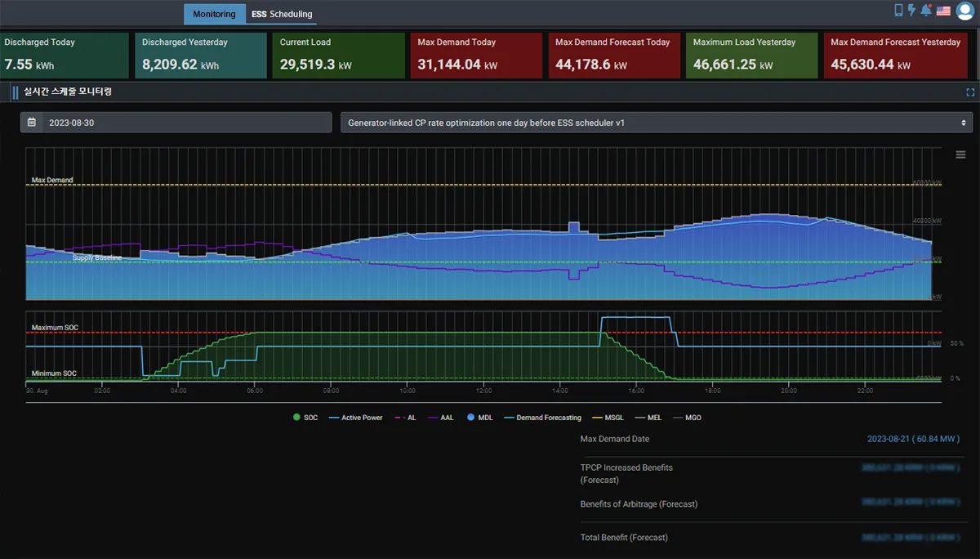Screen dimensions: 980x559
Task: Open the ESS scheduler selection dropdown
Action: tap(657, 123)
